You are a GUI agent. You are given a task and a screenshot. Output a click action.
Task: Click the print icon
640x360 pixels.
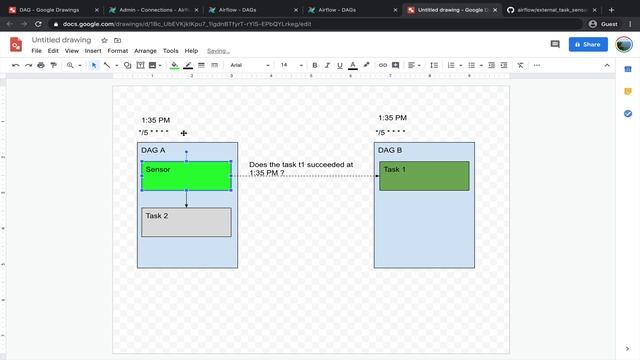[41, 65]
